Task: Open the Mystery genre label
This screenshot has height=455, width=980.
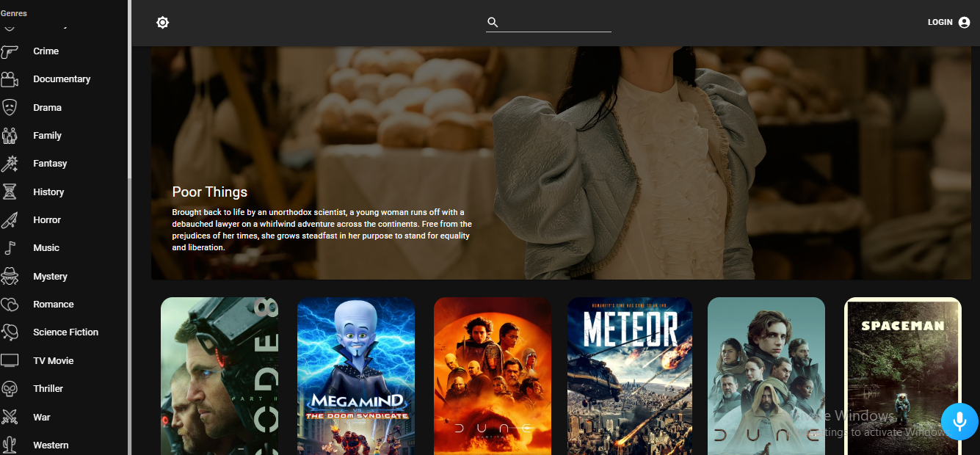Action: tap(50, 277)
